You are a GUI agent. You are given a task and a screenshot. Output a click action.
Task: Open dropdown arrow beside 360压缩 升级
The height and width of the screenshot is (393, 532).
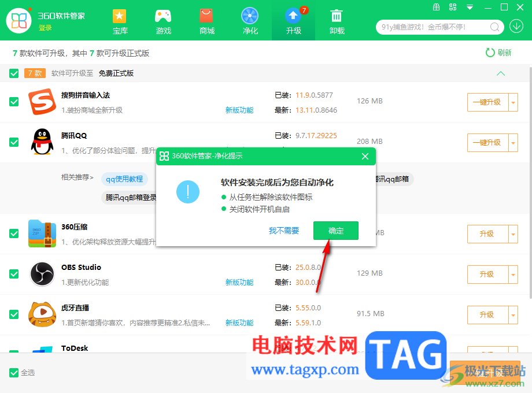click(513, 233)
